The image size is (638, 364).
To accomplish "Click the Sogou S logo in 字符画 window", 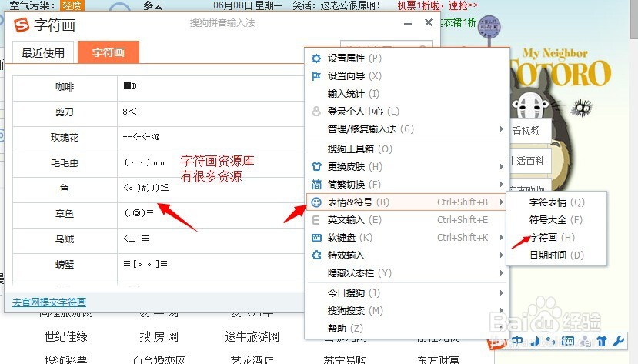I will tap(22, 25).
